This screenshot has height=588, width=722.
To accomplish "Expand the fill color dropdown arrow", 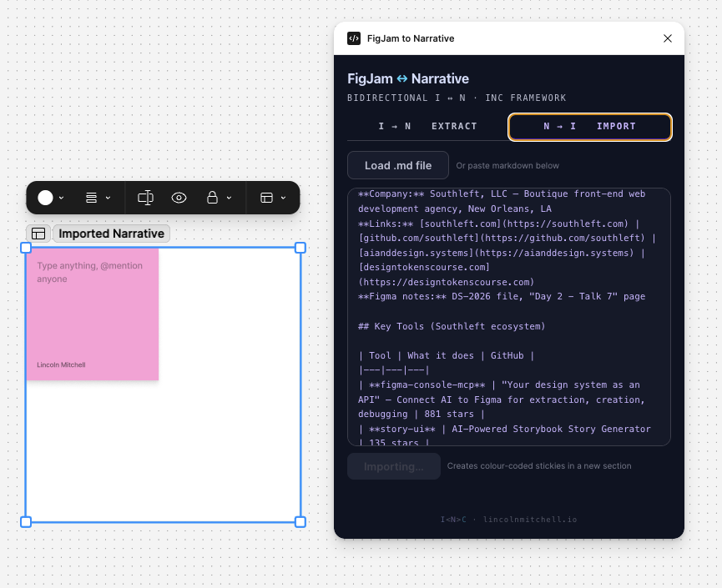I will (61, 198).
